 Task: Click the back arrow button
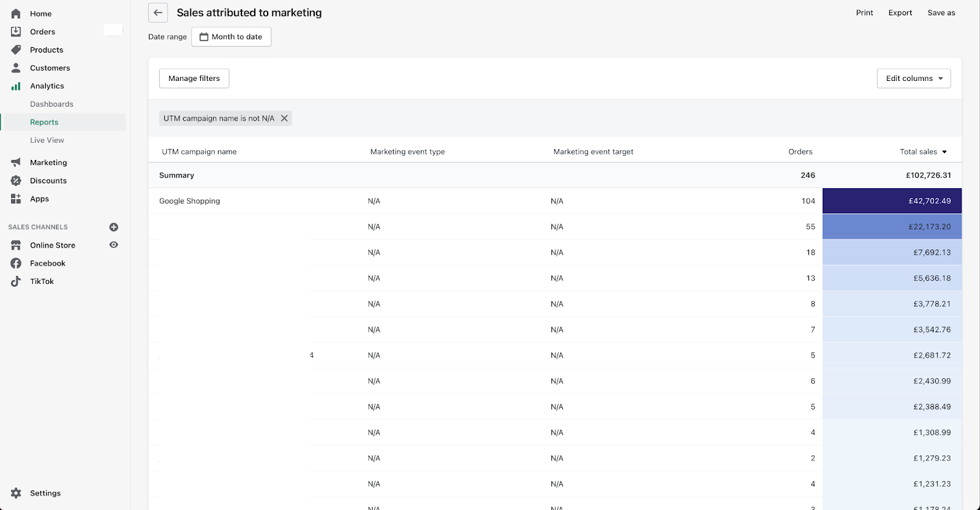(158, 13)
